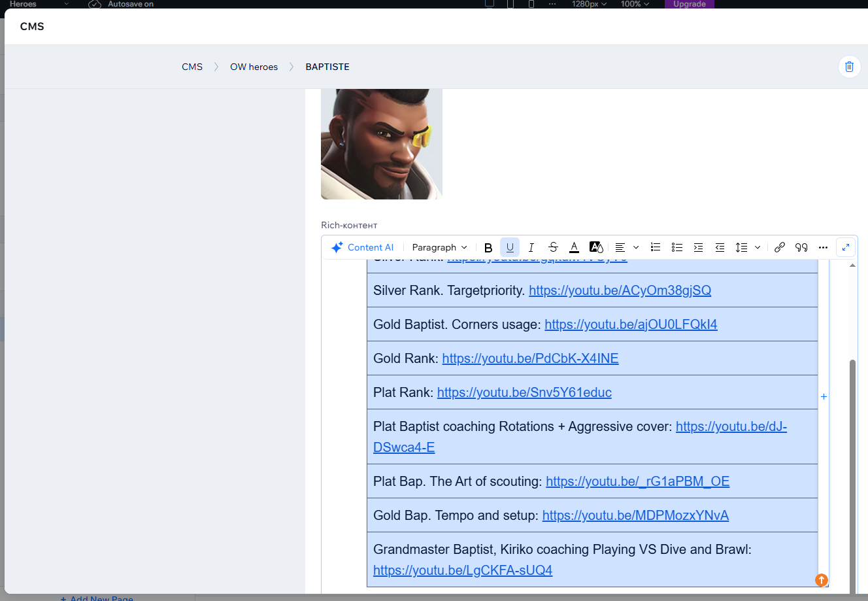The image size is (868, 601).
Task: Open the Paragraph style dropdown
Action: (x=440, y=247)
